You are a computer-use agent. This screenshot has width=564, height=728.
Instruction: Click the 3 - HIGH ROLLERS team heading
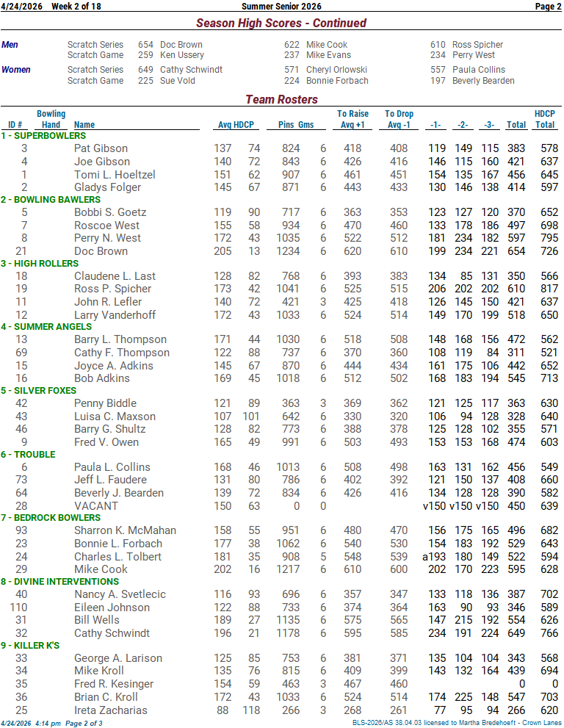point(40,264)
